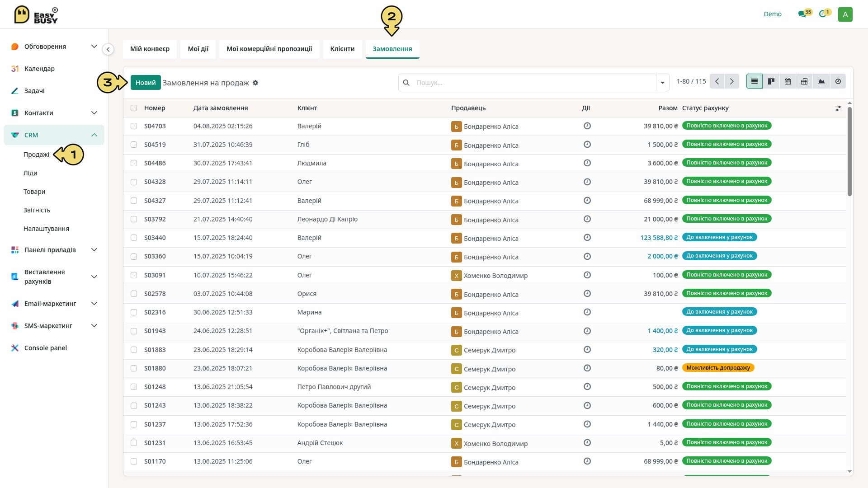Click the Можливість допродажу status badge

718,368
